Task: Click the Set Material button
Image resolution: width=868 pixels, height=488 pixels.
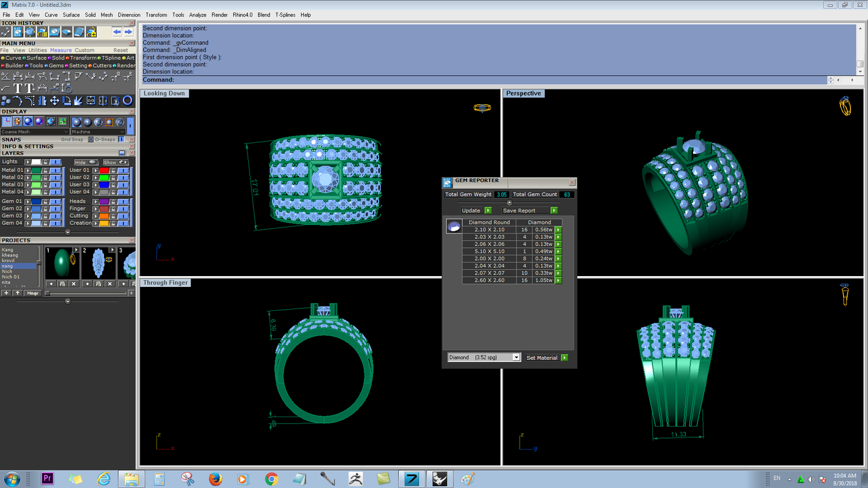Action: [x=547, y=358]
